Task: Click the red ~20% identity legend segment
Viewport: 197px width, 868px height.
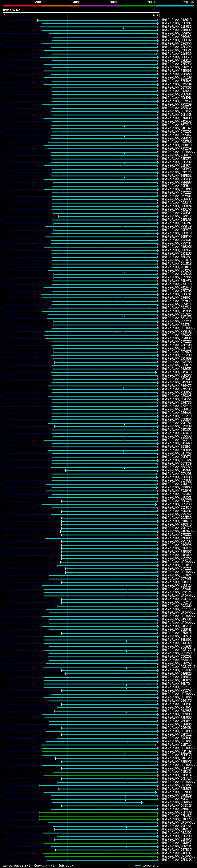Action: pyautogui.click(x=22, y=6)
